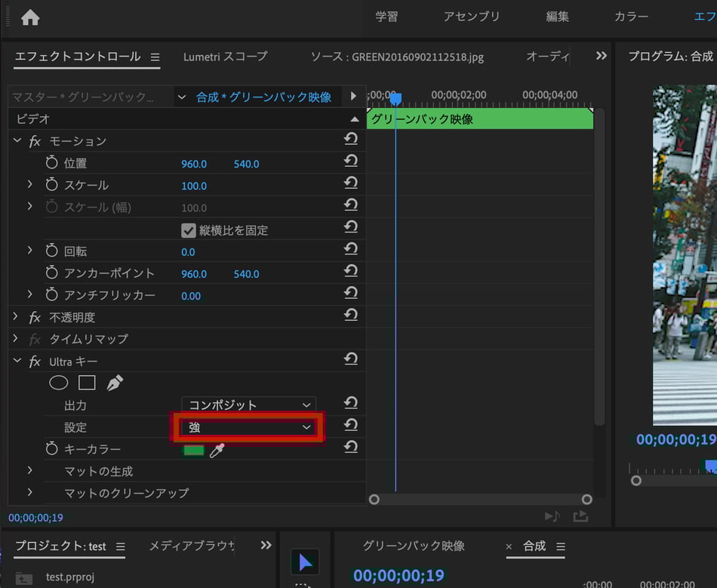Switch to the カラー workspace
This screenshot has height=588, width=717.
tap(631, 17)
